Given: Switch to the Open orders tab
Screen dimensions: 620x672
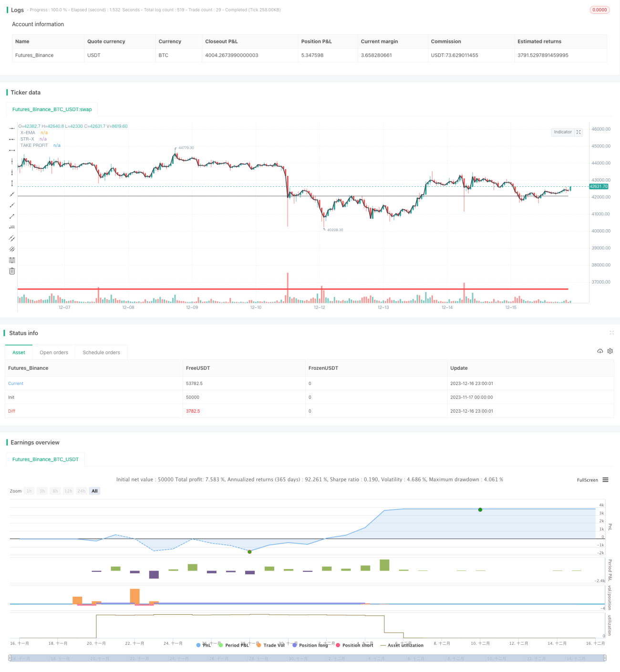Looking at the screenshot, I should [54, 353].
